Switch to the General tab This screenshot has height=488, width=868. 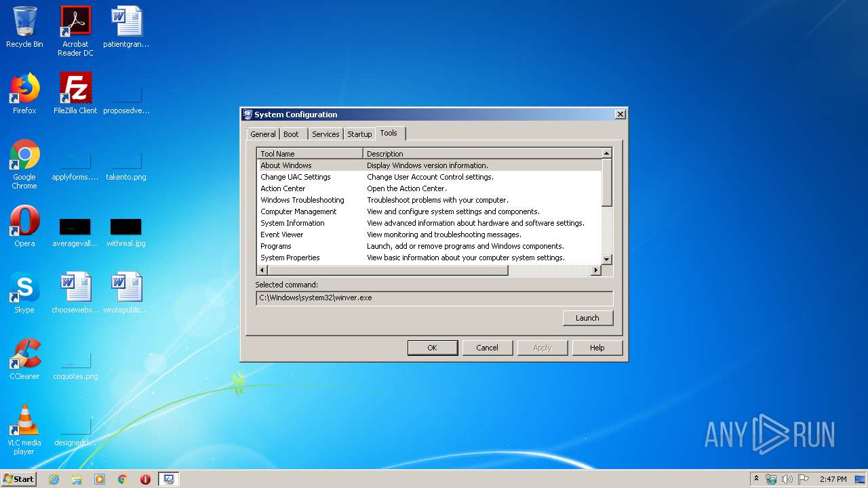(262, 134)
